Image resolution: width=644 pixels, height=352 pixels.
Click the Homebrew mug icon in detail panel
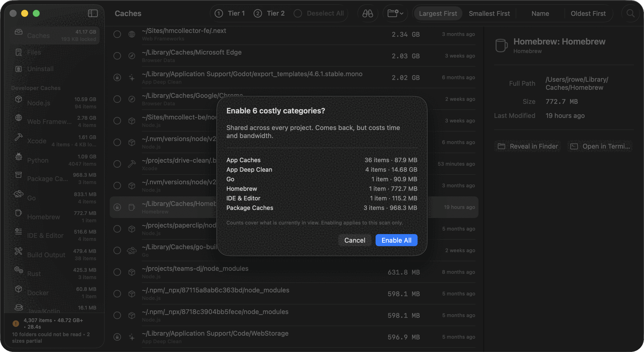coord(501,45)
